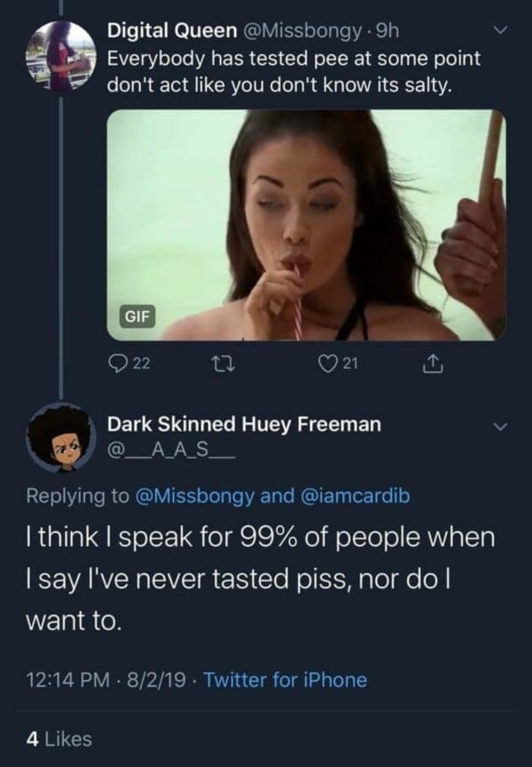Click the Digital Queen display name

(x=168, y=33)
